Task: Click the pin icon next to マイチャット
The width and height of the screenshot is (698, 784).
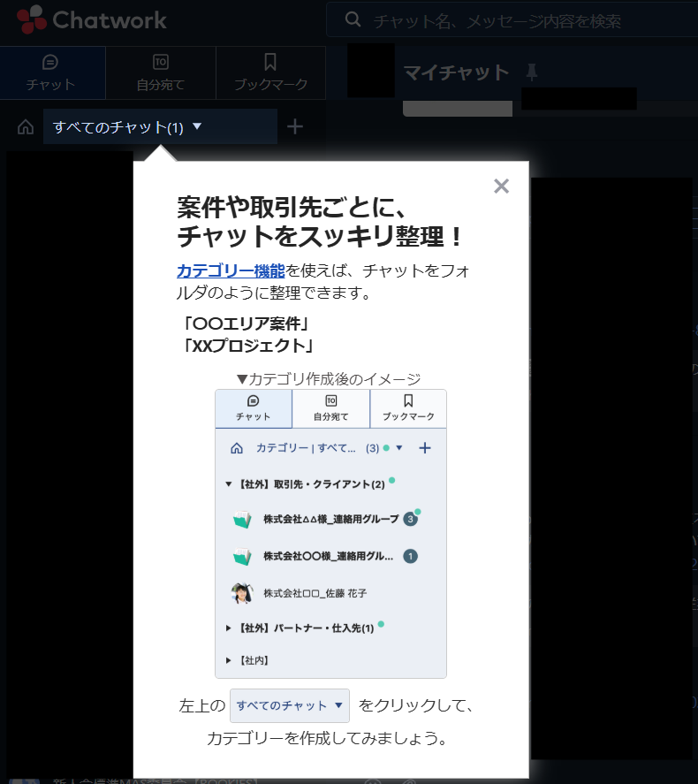Action: pyautogui.click(x=532, y=72)
